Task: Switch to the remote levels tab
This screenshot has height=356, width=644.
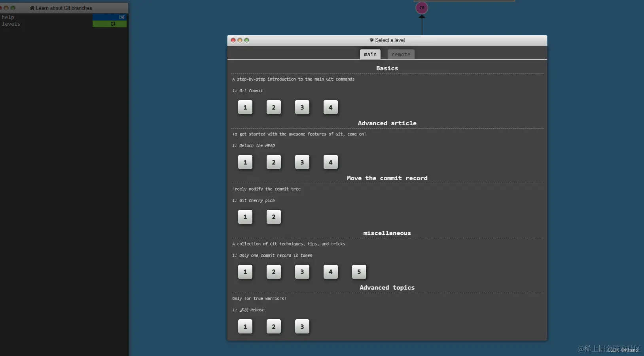Action: tap(401, 55)
